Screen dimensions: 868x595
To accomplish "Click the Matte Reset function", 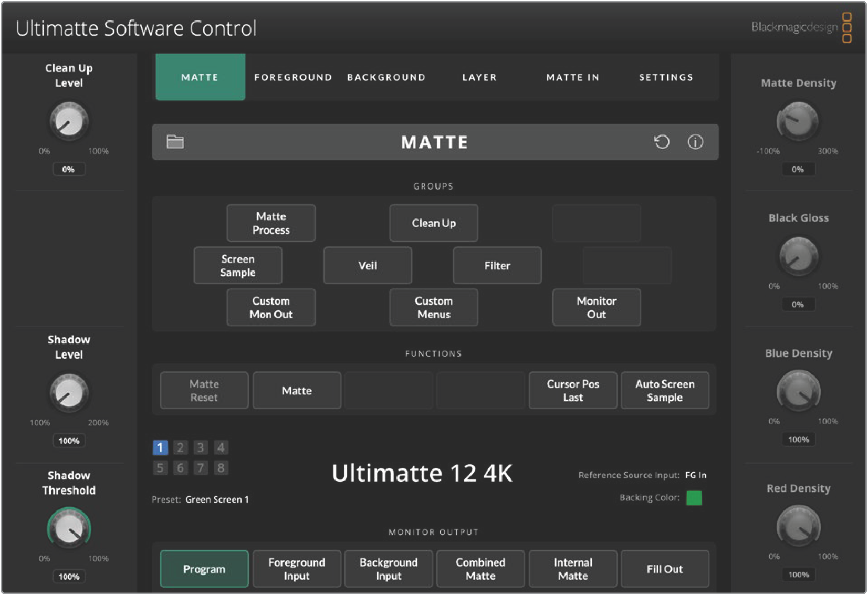I will (204, 390).
